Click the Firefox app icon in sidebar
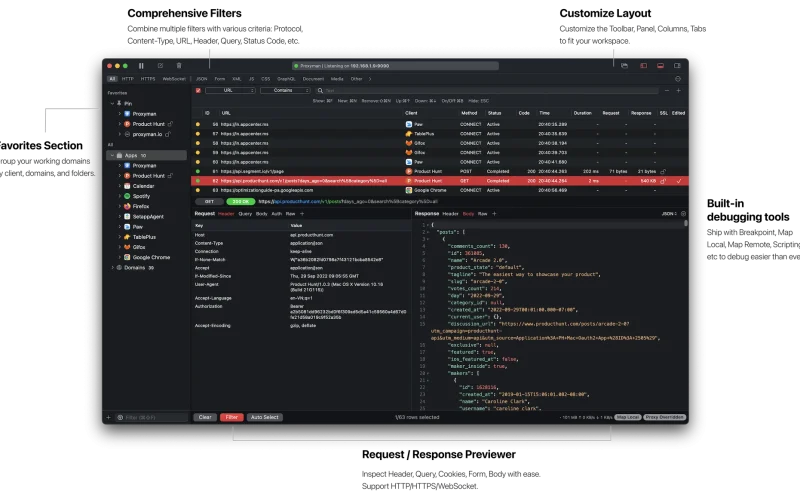800x500 pixels. tap(127, 206)
